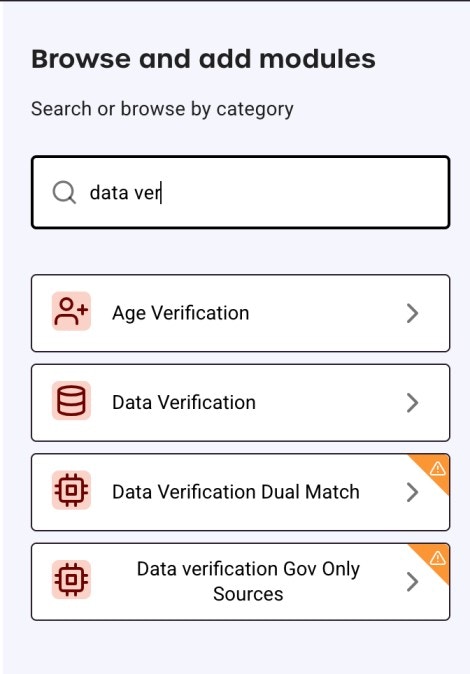
Task: Click the typed 'data ver' query text
Action: [x=125, y=192]
